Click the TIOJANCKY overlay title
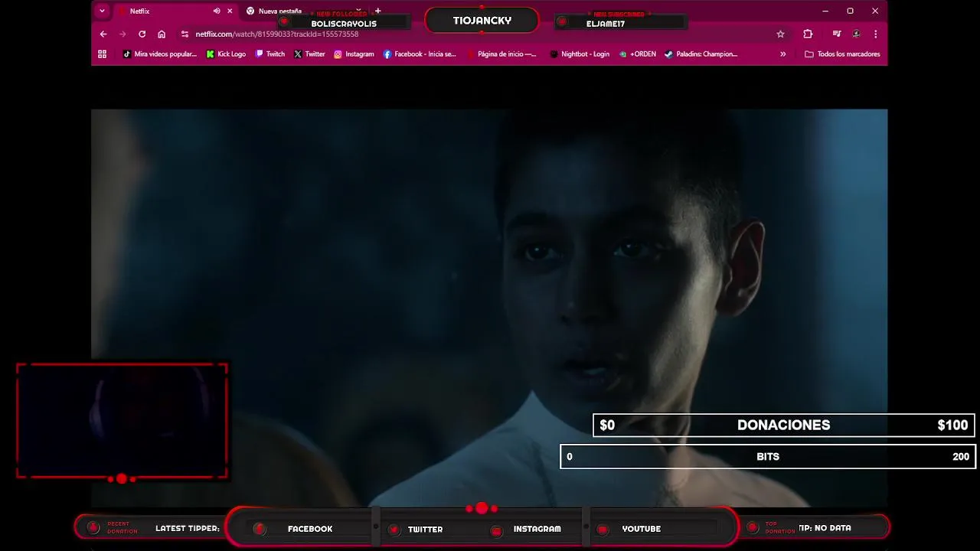Screen dimensions: 980x551 [482, 21]
